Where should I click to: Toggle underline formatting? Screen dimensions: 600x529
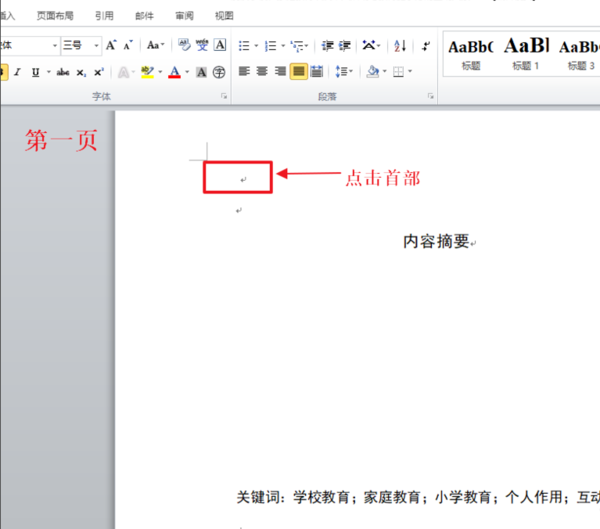[36, 72]
